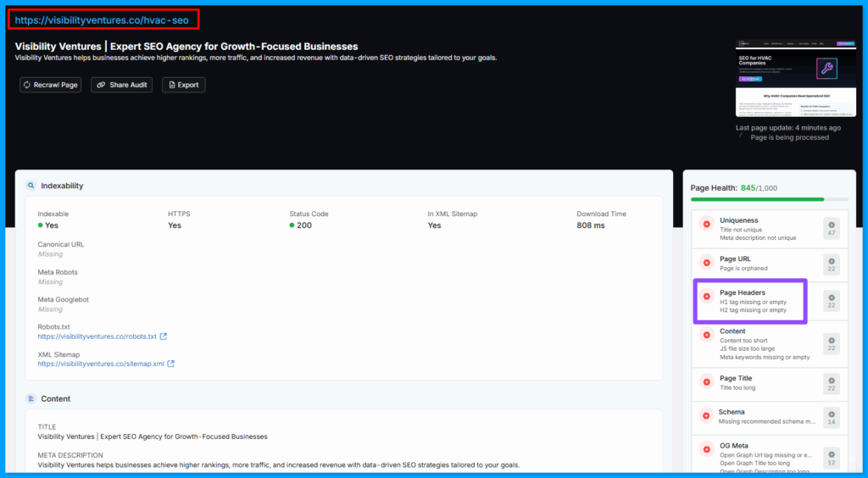Click the Indexability magnifier icon
The width and height of the screenshot is (868, 478).
click(x=31, y=186)
